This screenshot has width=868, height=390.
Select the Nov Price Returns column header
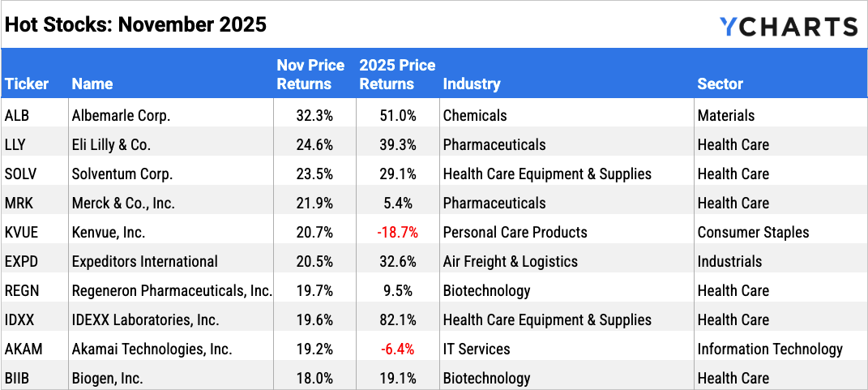(x=310, y=75)
